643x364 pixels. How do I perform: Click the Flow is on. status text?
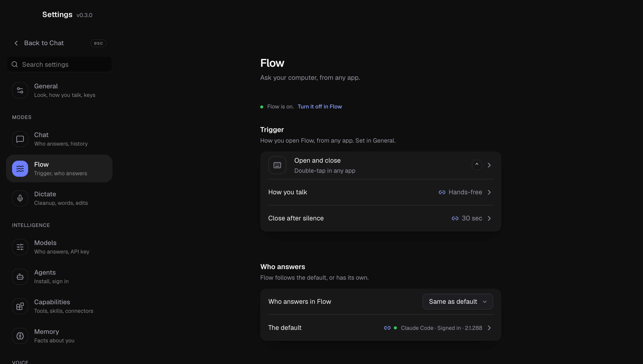(x=281, y=107)
